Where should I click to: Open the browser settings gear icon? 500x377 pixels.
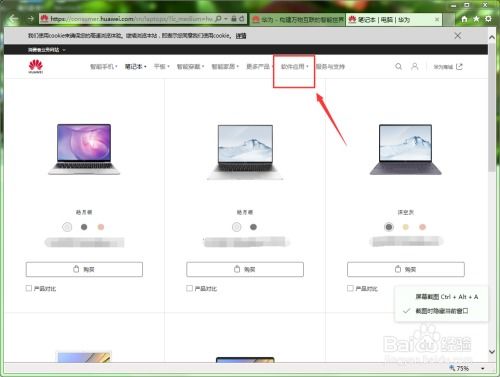(x=488, y=19)
